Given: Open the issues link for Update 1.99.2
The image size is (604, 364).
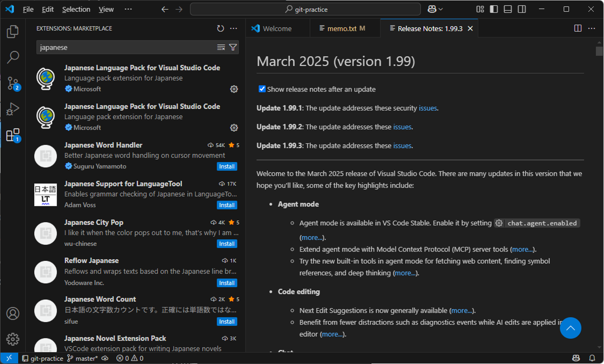Looking at the screenshot, I should 402,127.
